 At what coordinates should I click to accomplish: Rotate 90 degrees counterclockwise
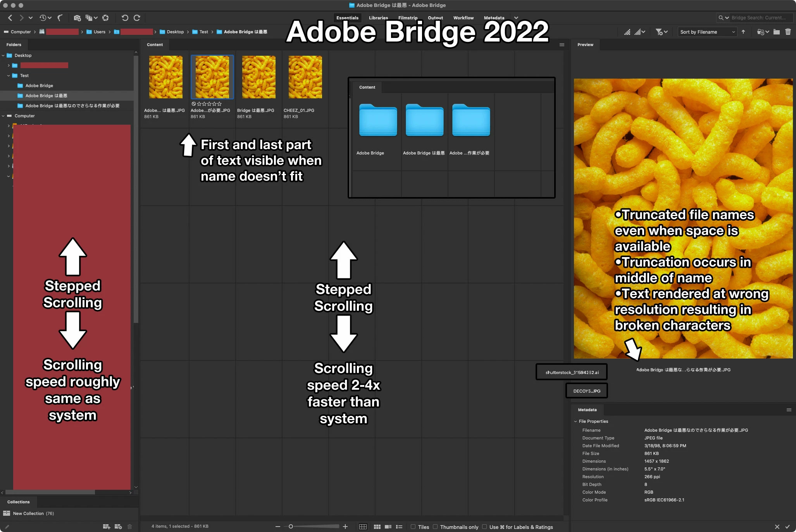point(124,18)
